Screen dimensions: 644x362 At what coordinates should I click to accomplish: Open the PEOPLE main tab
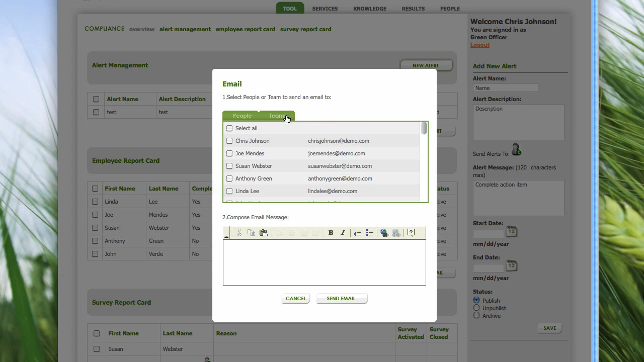click(450, 9)
